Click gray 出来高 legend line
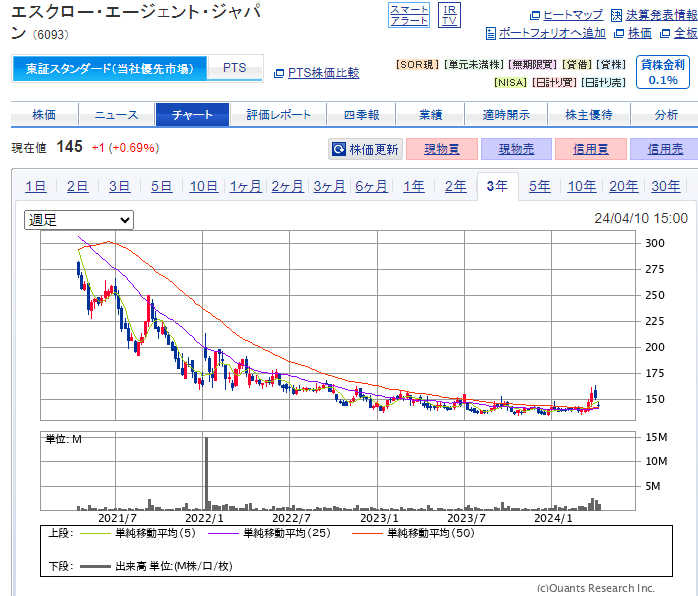 [95, 566]
